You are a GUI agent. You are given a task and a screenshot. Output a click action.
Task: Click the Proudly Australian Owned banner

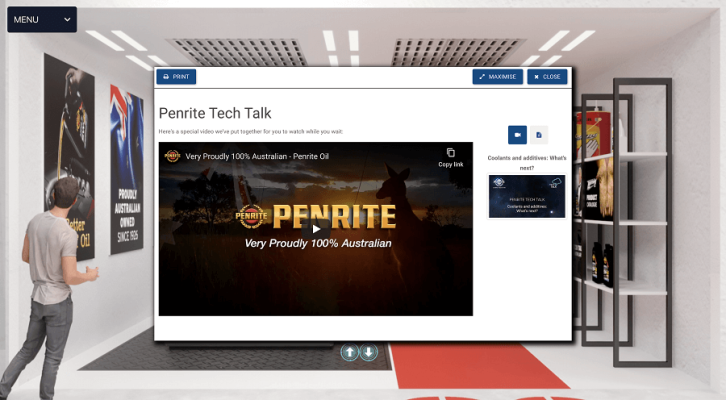(x=126, y=170)
